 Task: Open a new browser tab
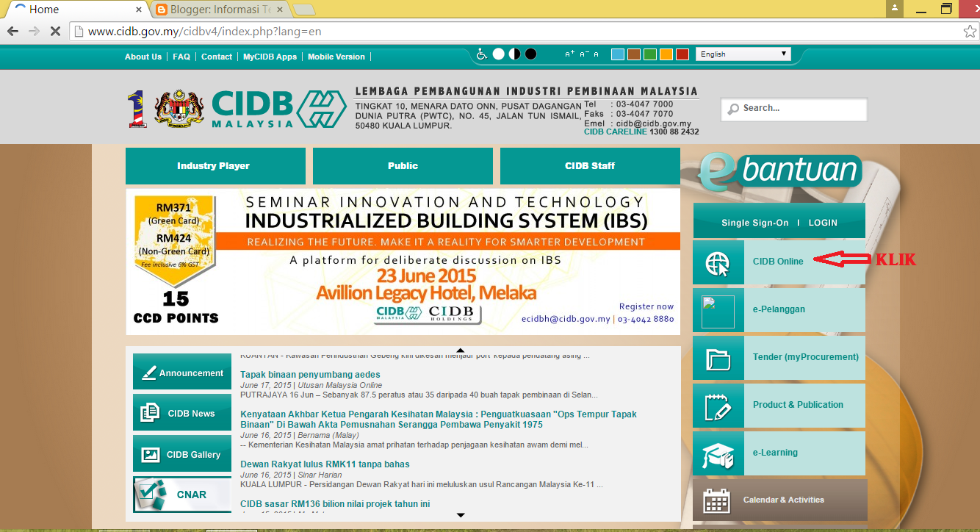point(304,10)
